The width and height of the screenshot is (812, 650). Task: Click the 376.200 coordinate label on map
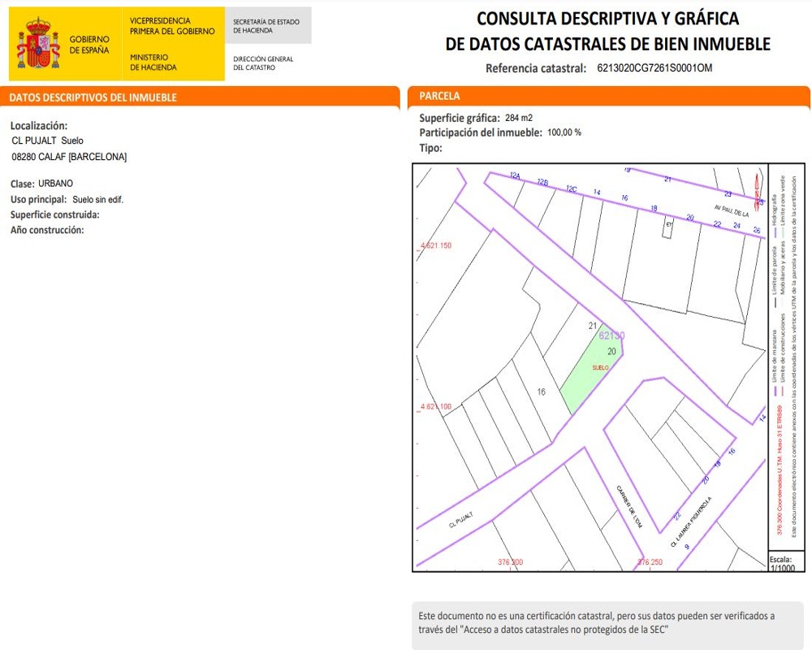(x=511, y=562)
